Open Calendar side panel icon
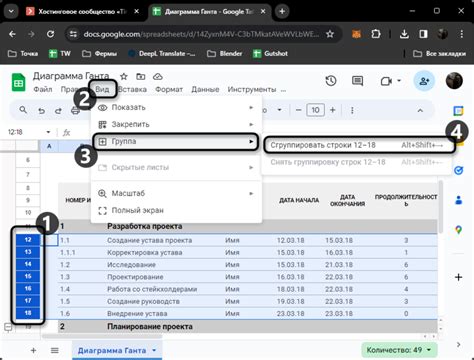 [x=459, y=111]
